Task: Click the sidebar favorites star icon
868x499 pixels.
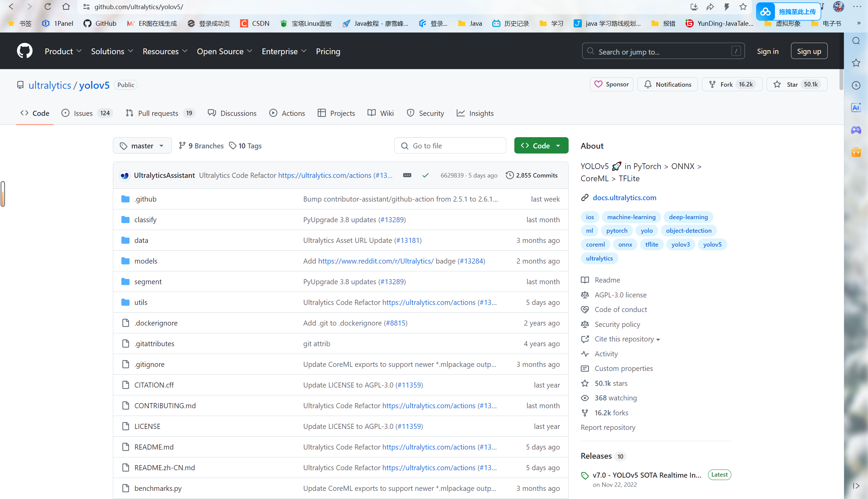Action: click(856, 63)
